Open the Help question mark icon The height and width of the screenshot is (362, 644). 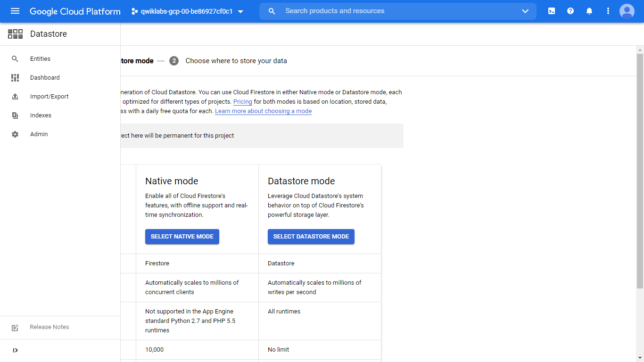click(570, 11)
